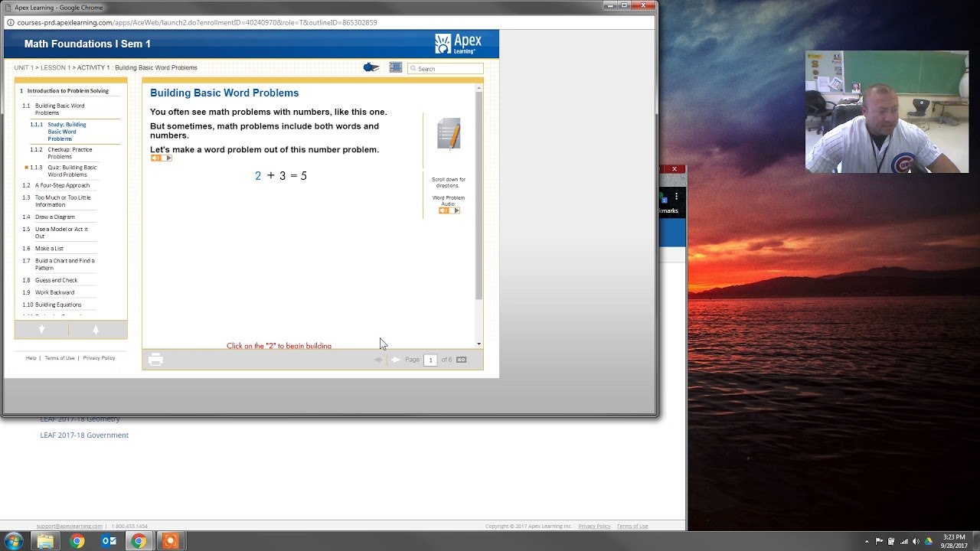This screenshot has width=980, height=551.
Task: Go to the next lesson page arrow
Action: click(x=395, y=360)
